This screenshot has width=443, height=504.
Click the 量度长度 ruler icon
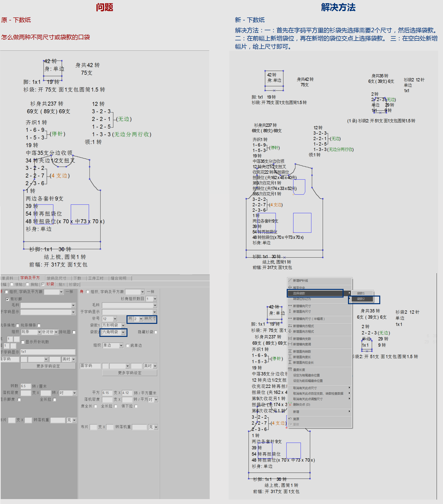290,369
